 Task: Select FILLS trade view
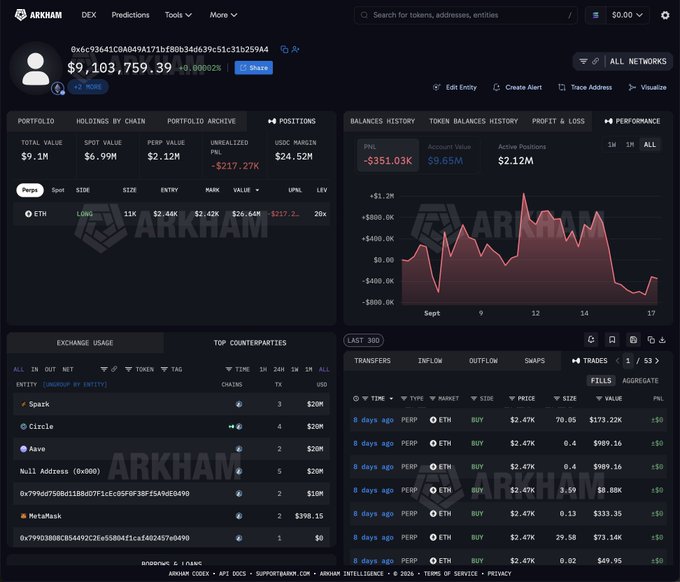click(x=601, y=380)
